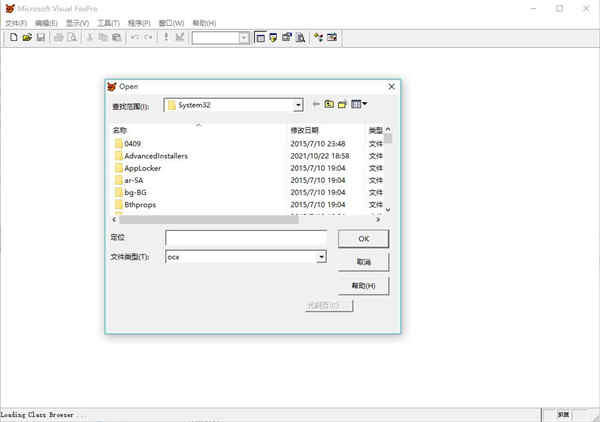Click the Modify Form toolbar icon
The width and height of the screenshot is (600, 422).
(x=179, y=37)
